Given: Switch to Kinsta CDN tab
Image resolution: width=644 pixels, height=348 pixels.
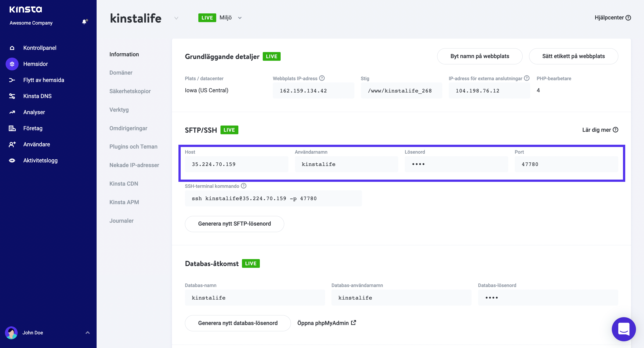Looking at the screenshot, I should [124, 184].
